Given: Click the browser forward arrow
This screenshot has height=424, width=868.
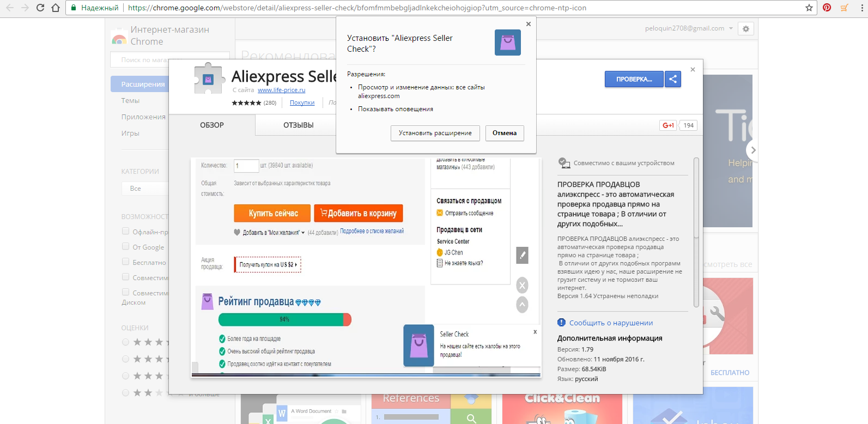Looking at the screenshot, I should [25, 8].
